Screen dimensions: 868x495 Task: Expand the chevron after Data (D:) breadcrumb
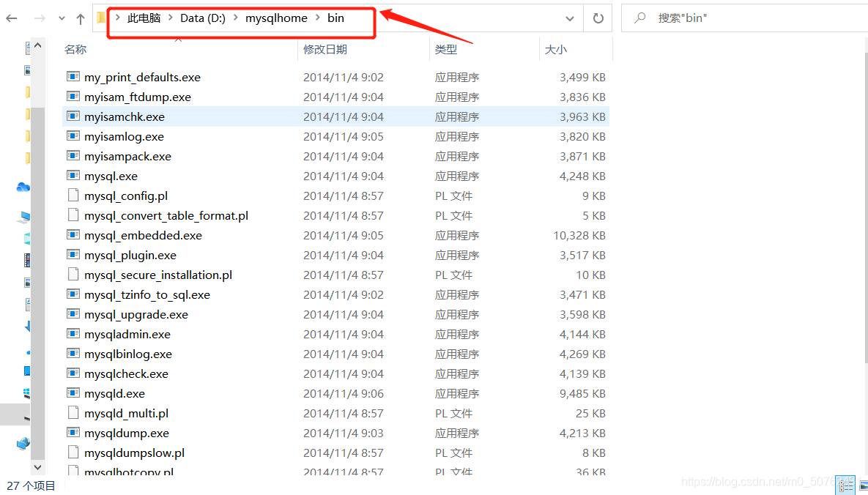tap(236, 18)
